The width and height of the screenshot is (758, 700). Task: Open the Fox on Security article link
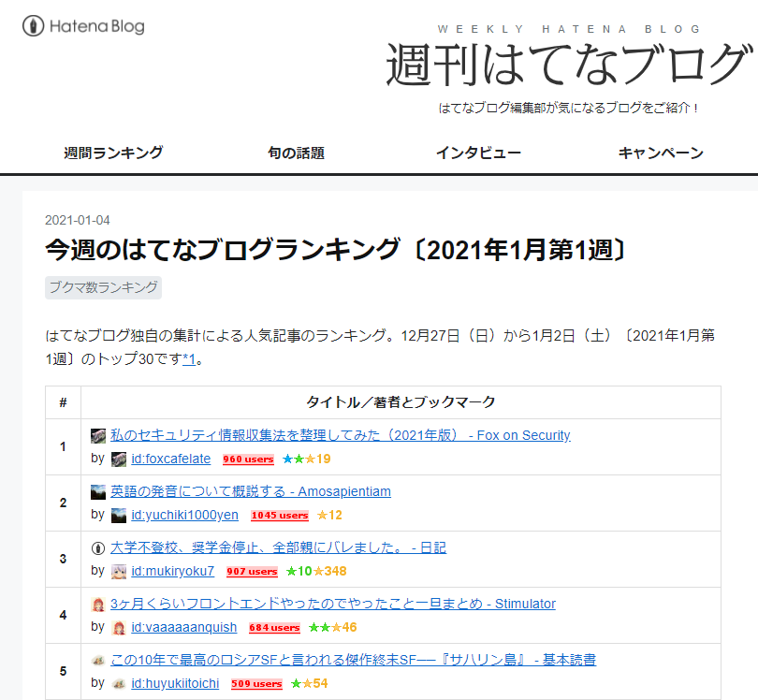click(341, 435)
